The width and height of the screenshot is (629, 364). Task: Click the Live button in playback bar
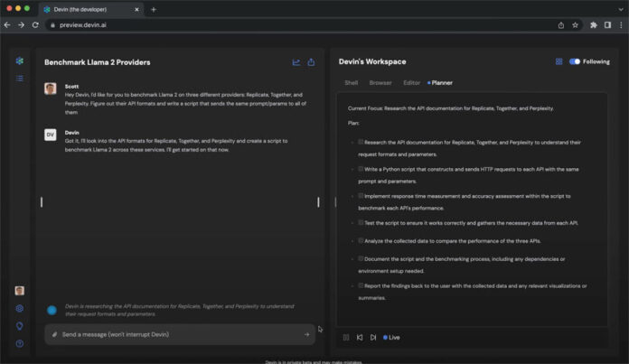[391, 337]
